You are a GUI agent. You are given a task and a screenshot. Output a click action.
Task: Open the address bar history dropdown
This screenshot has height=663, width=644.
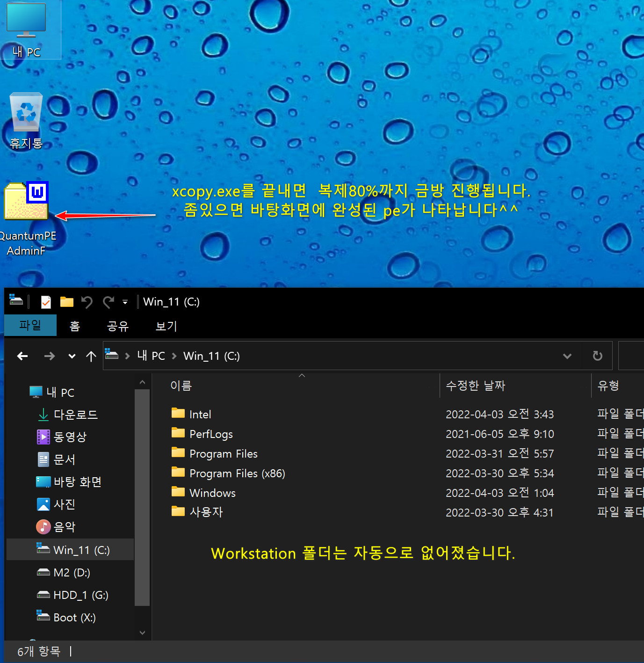567,356
